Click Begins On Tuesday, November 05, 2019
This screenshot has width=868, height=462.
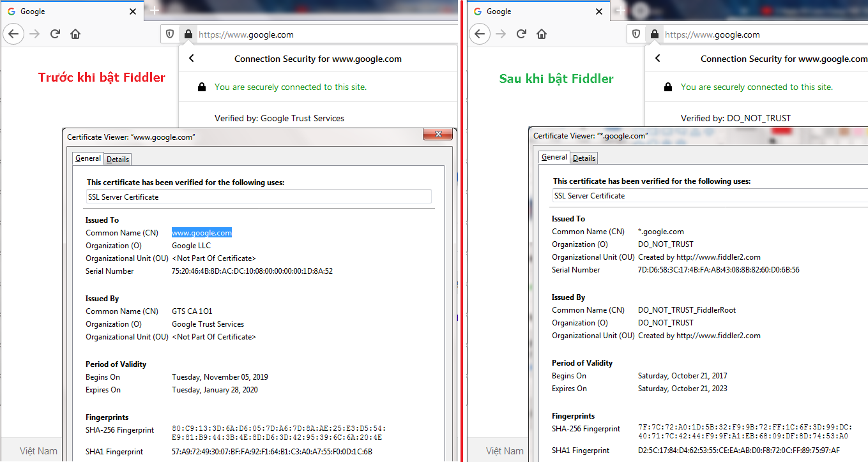tap(220, 377)
